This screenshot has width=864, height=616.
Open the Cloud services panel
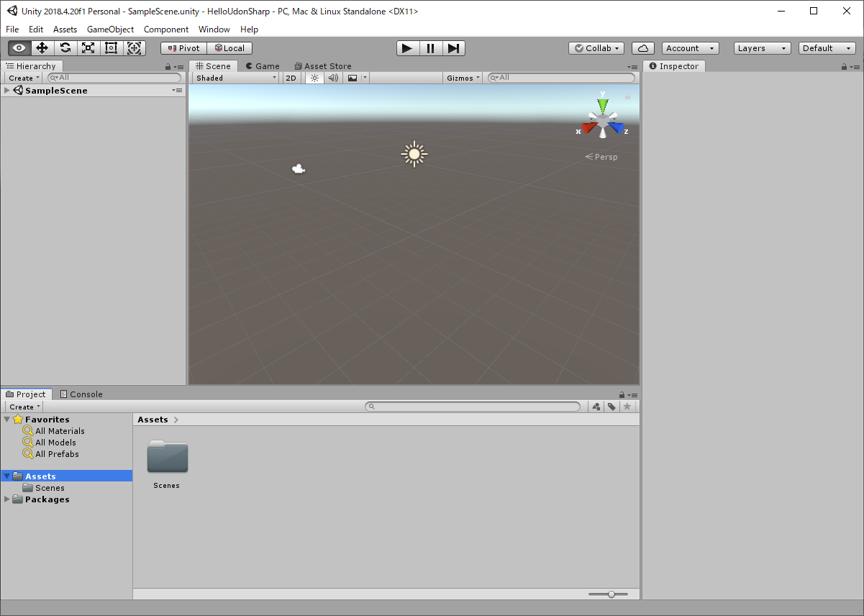[643, 48]
